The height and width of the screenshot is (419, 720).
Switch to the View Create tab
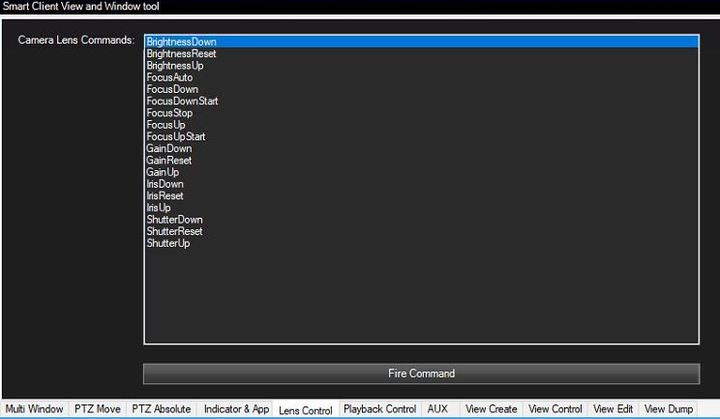[x=491, y=409]
